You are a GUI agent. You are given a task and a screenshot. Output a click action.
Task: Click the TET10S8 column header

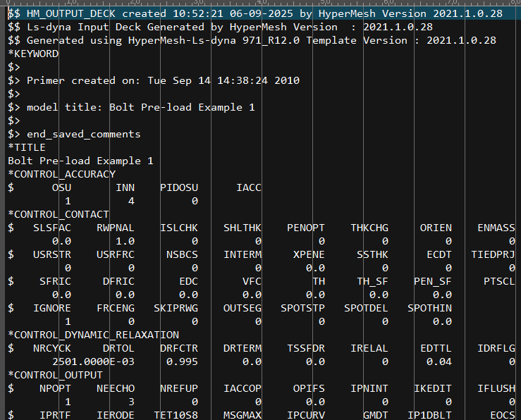176,415
